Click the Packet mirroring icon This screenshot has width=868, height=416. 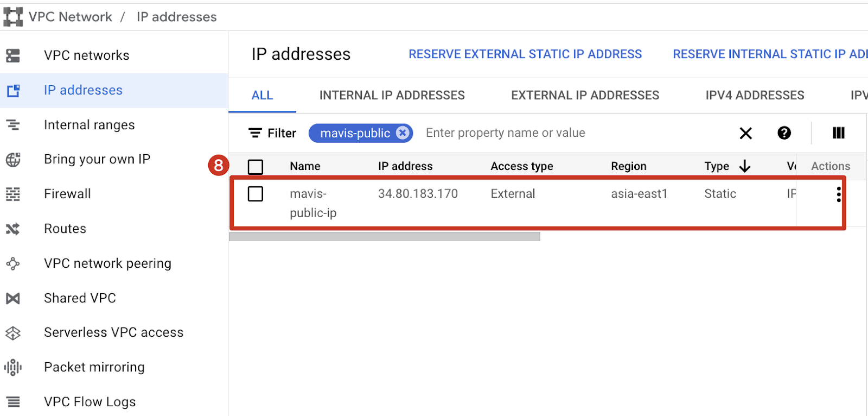(13, 367)
